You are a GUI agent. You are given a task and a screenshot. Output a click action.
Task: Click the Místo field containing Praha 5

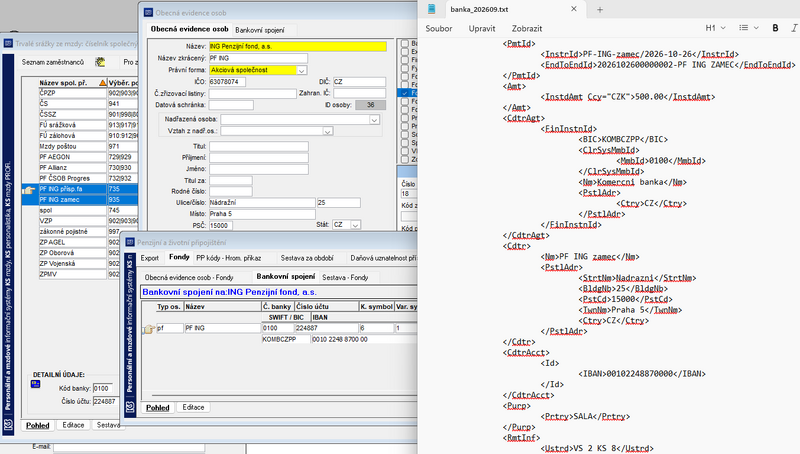click(x=262, y=214)
